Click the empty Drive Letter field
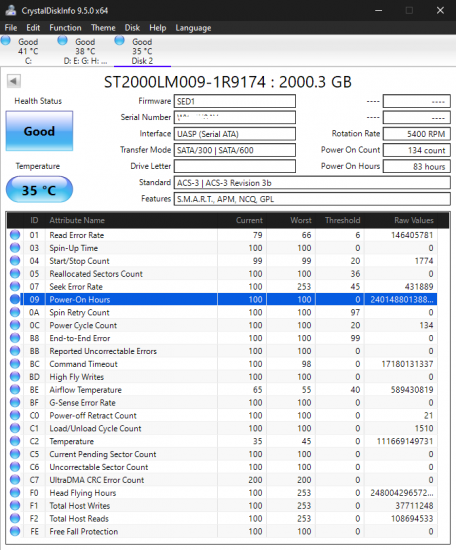The image size is (456, 550). point(235,166)
